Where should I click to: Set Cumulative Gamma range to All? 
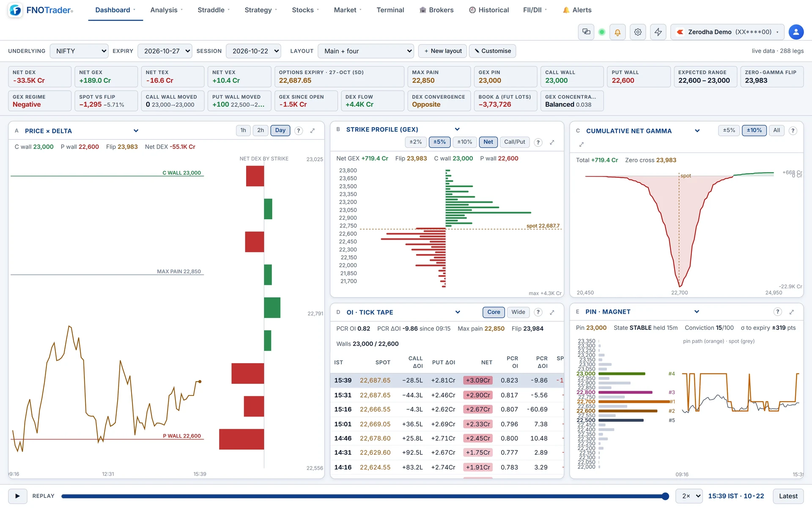[x=776, y=130]
